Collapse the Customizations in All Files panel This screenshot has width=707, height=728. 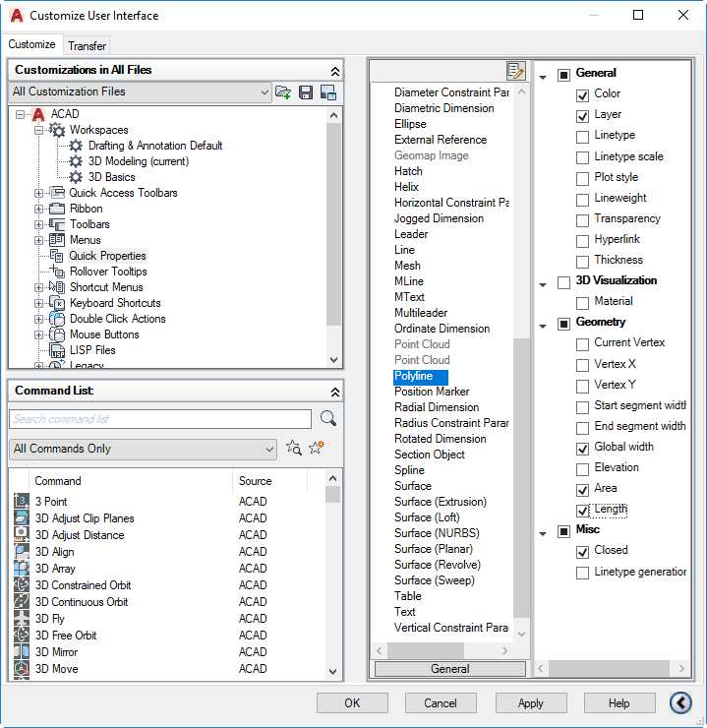point(335,71)
